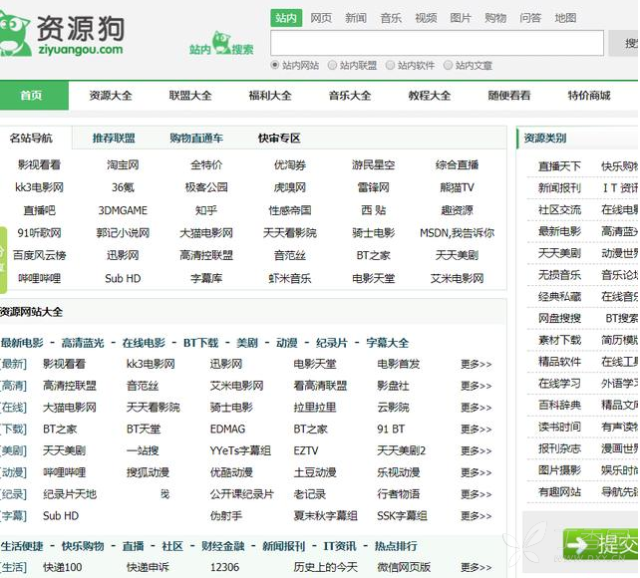
Task: Expand 更多>> in the 下载 row
Action: coord(476,429)
